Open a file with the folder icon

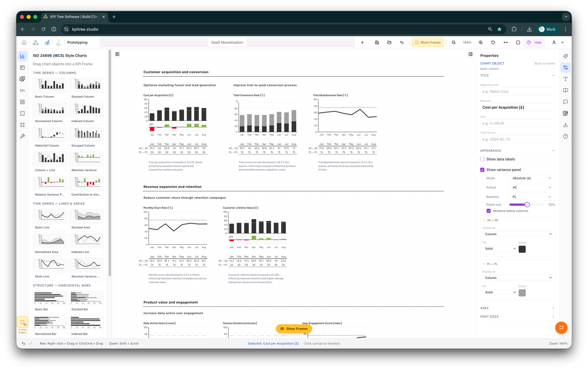pyautogui.click(x=389, y=42)
